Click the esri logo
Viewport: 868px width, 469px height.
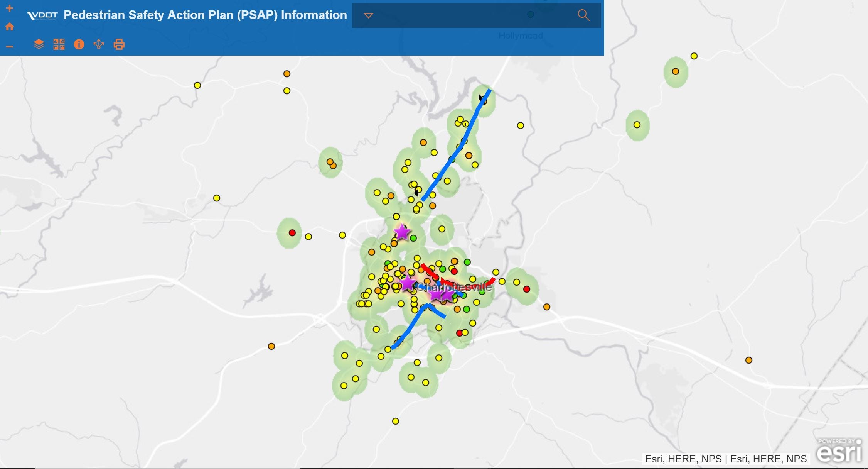coord(839,451)
